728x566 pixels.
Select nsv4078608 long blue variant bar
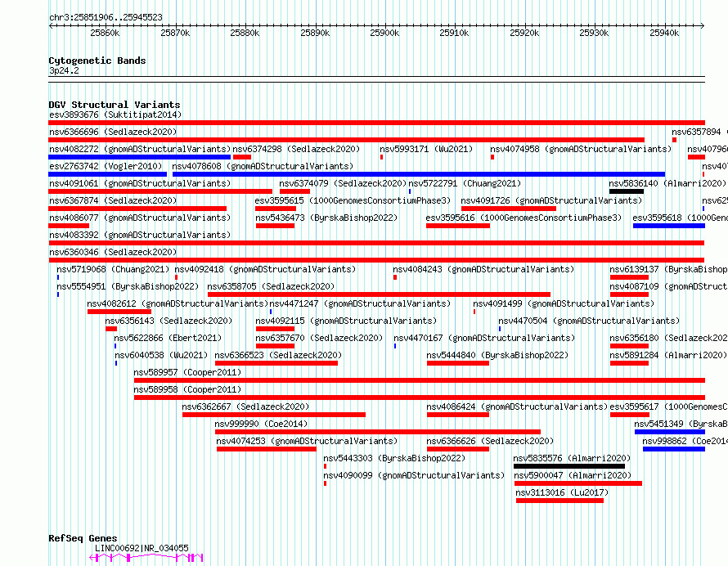[x=418, y=174]
